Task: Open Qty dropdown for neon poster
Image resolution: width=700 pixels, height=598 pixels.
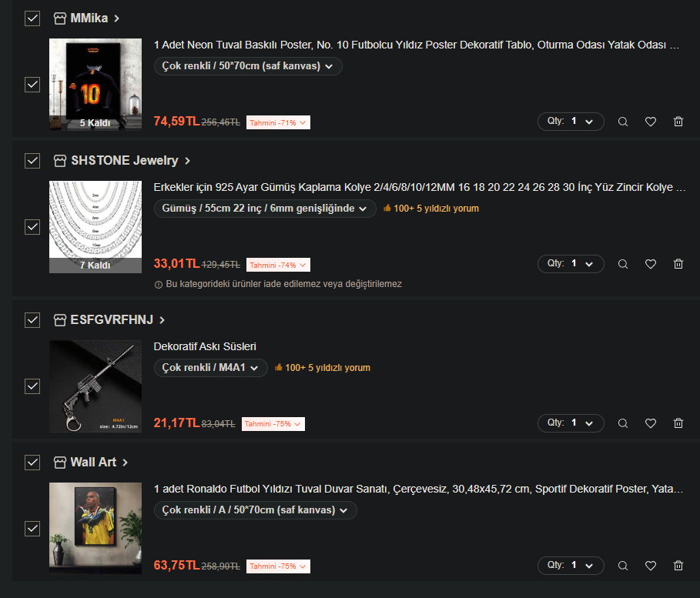Action: click(x=571, y=122)
